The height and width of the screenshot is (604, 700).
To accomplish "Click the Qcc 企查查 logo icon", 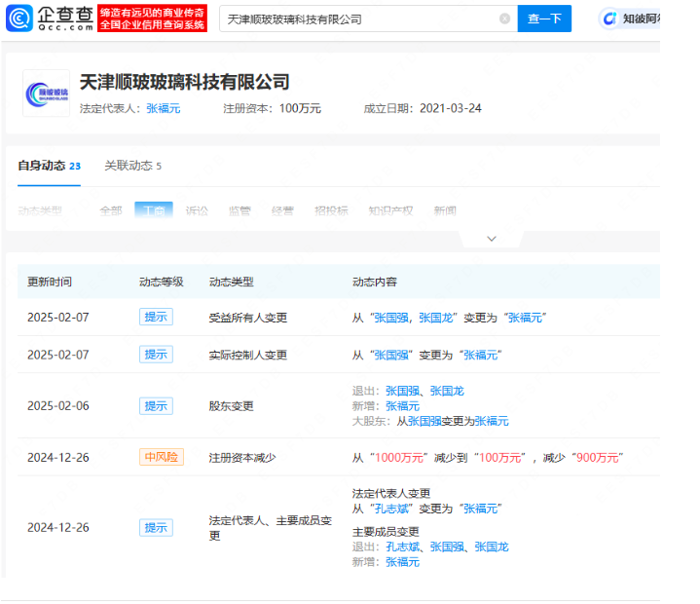I will point(21,18).
